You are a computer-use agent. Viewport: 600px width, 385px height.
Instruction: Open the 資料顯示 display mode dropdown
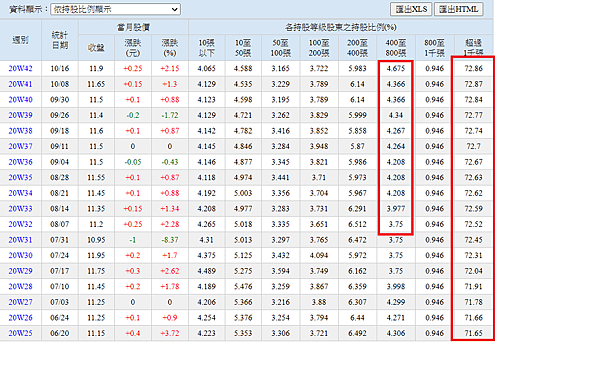click(x=115, y=9)
